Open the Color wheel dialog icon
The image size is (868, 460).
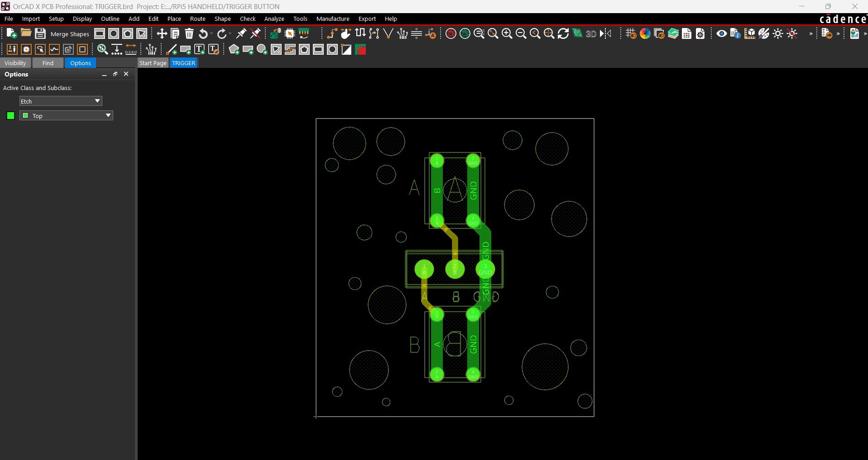click(x=645, y=33)
